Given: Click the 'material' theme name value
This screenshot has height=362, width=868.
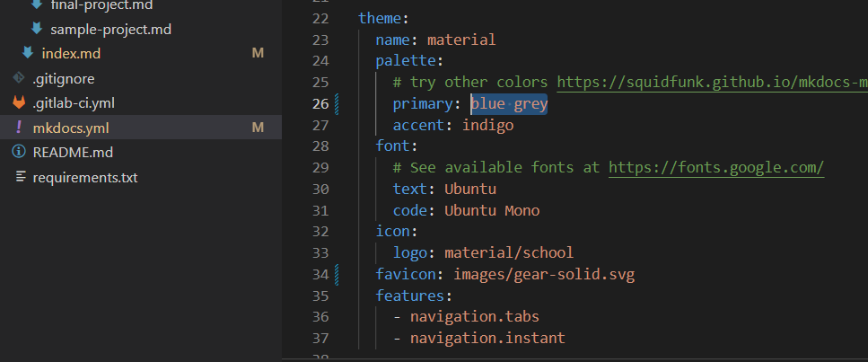Looking at the screenshot, I should (461, 40).
